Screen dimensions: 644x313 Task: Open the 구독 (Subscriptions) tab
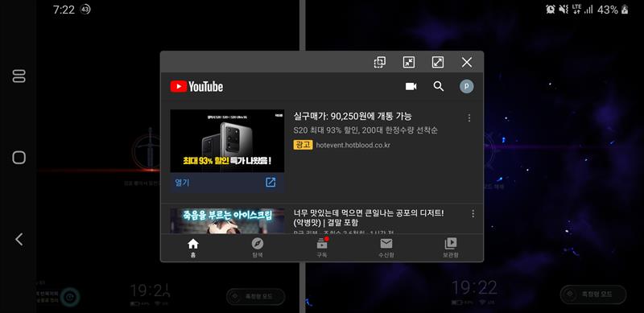pyautogui.click(x=321, y=248)
